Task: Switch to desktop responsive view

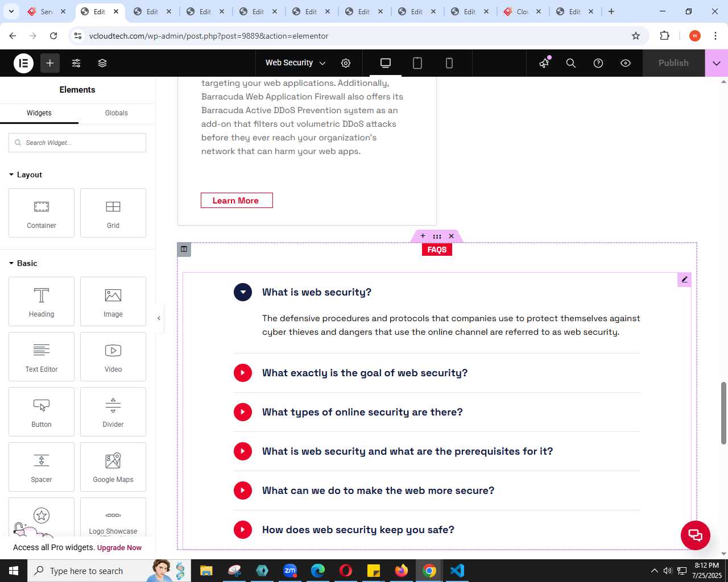Action: (386, 63)
